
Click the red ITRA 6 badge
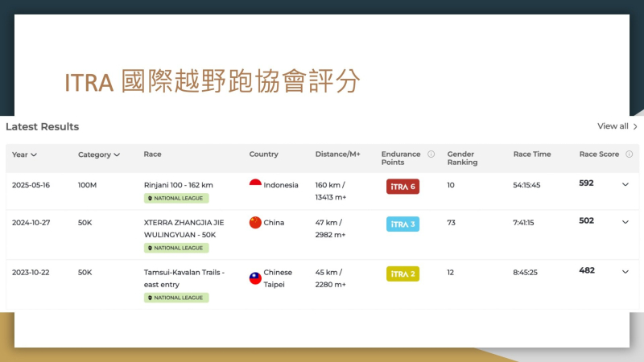402,187
